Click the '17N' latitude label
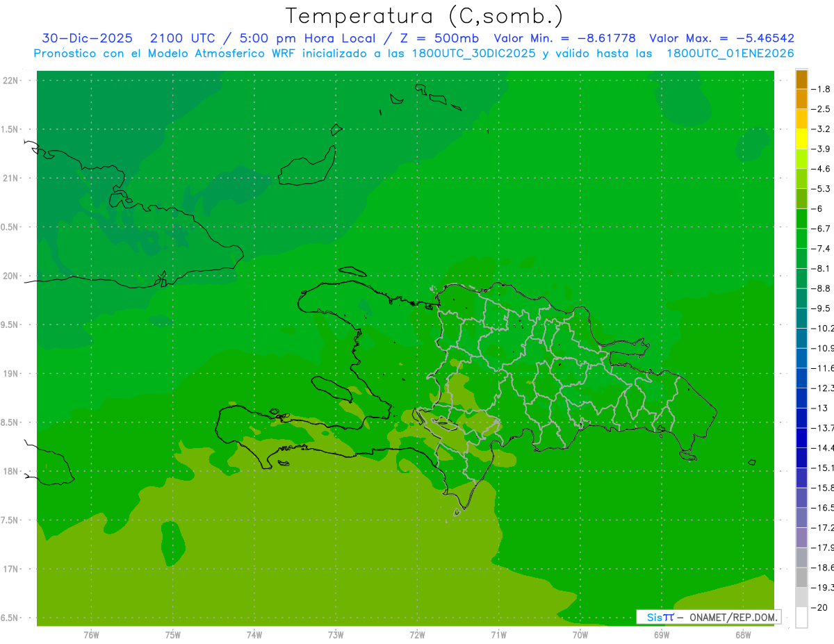The width and height of the screenshot is (834, 644). point(10,569)
